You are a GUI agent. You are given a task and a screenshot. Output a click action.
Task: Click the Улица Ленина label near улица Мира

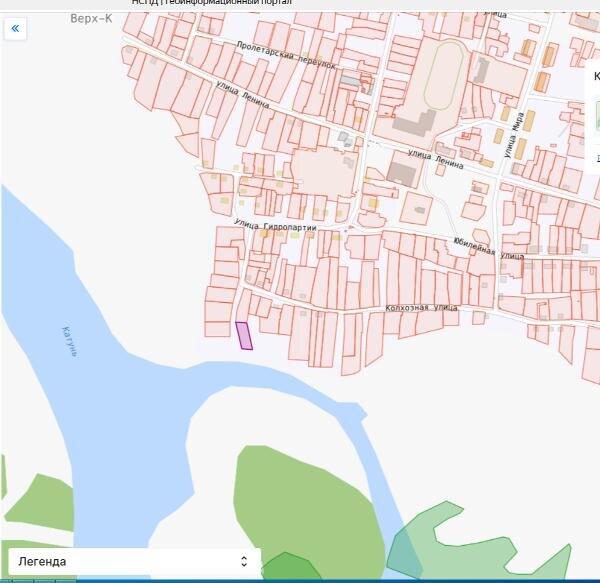(436, 159)
